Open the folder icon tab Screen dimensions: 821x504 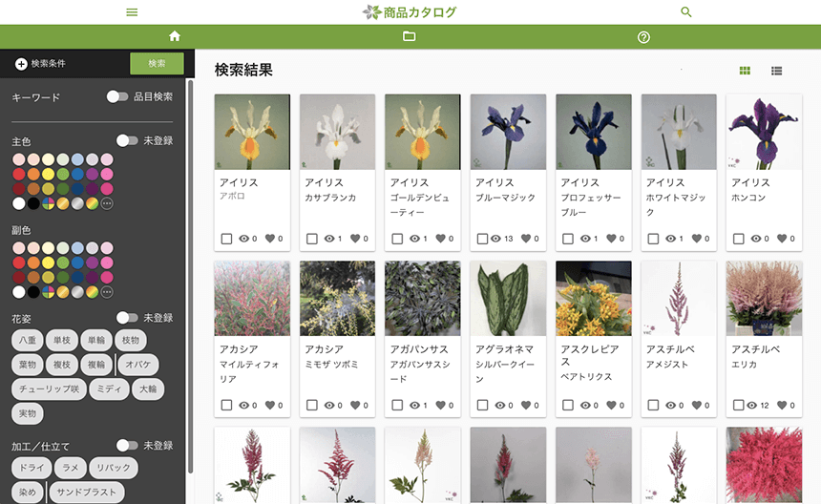coord(409,36)
